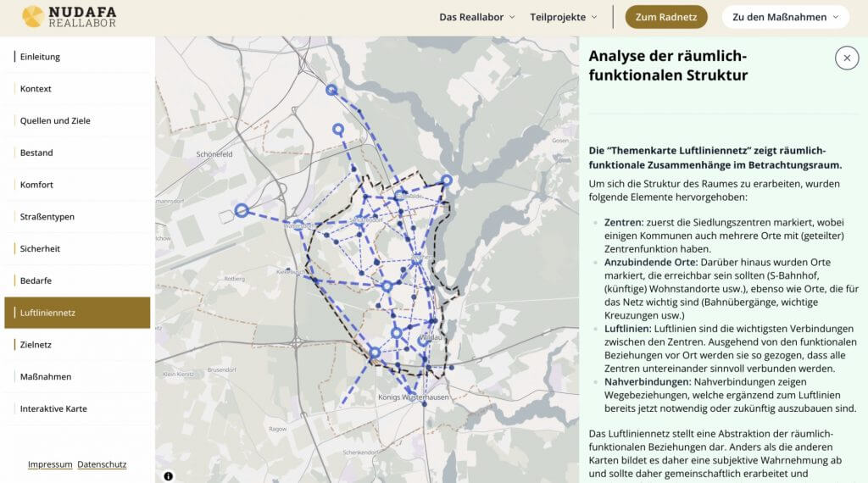
Task: Go to the Kontext section
Action: point(36,89)
